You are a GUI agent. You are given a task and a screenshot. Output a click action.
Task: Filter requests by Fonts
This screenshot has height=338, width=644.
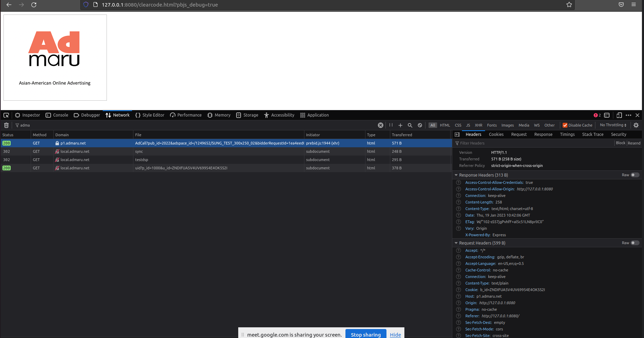pyautogui.click(x=492, y=125)
